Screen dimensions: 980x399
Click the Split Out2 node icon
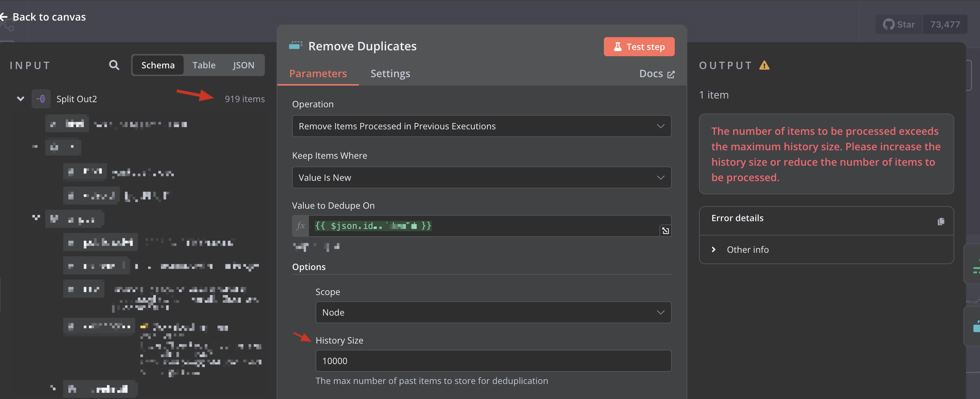[41, 99]
